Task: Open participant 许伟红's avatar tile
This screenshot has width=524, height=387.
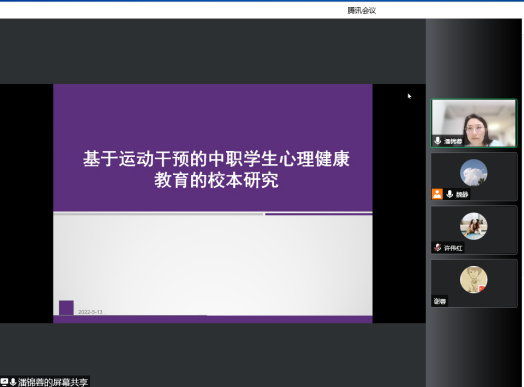Action: coord(474,230)
